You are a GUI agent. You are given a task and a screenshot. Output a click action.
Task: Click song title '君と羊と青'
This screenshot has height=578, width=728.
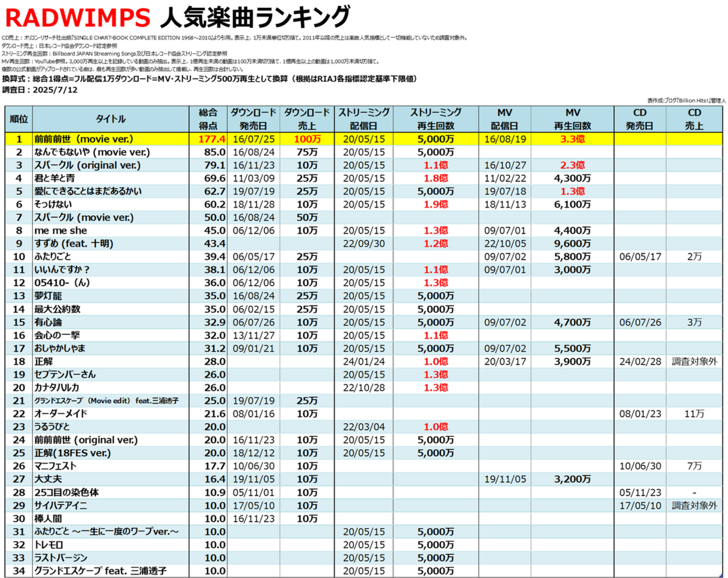tap(54, 178)
